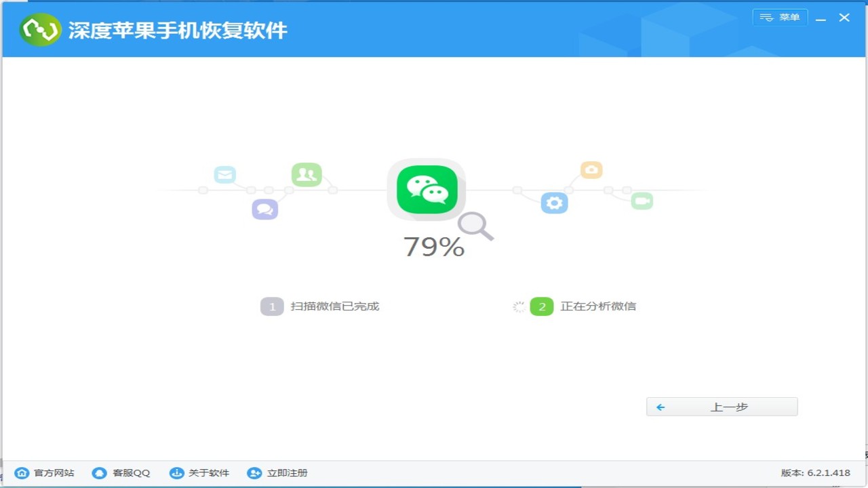Click 立即注册 to register the software
The width and height of the screenshot is (868, 488).
288,472
